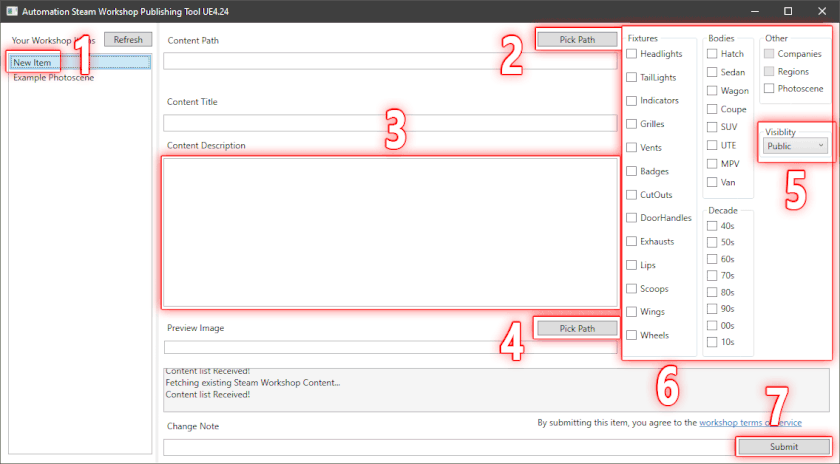This screenshot has height=464, width=840.
Task: Tick the 90s decade checkbox
Action: [x=712, y=309]
